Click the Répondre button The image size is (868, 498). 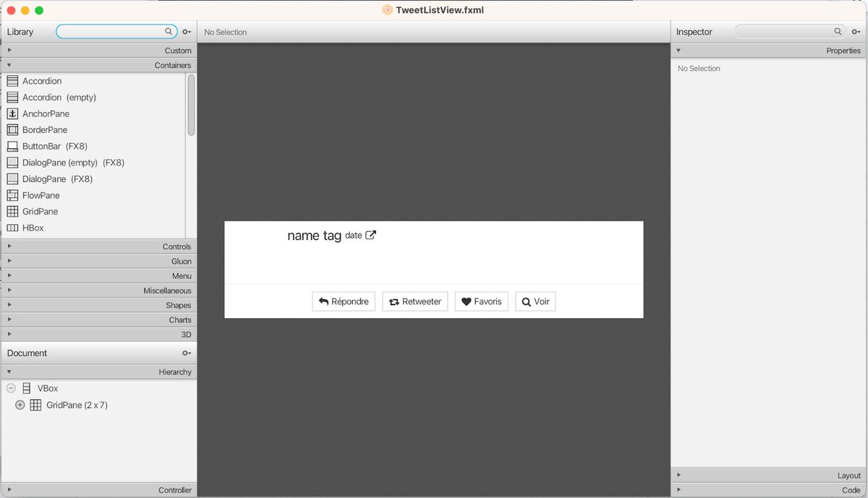[x=344, y=301]
